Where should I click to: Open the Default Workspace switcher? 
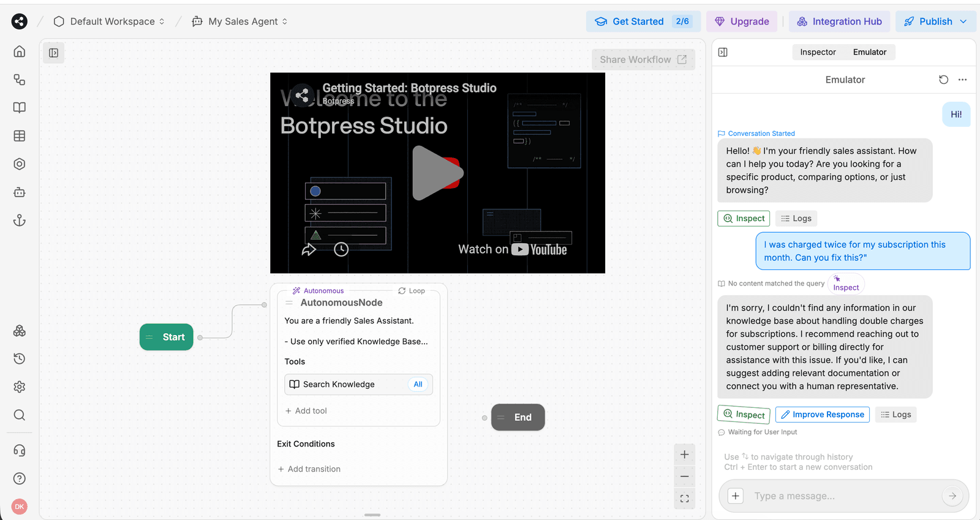tap(110, 21)
